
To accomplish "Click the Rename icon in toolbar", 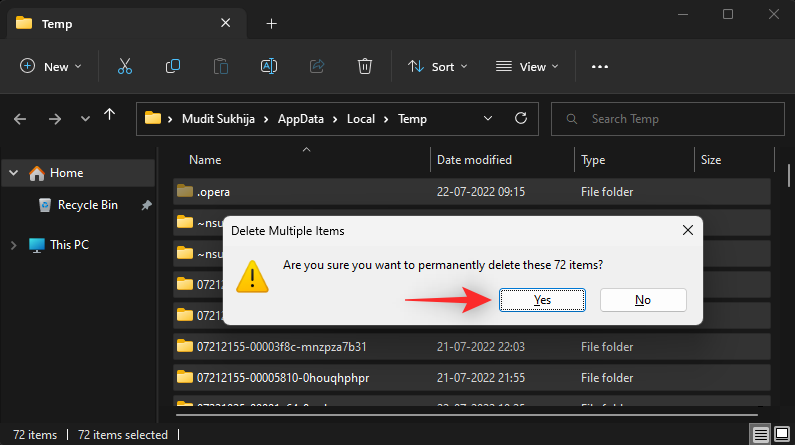I will pyautogui.click(x=269, y=66).
